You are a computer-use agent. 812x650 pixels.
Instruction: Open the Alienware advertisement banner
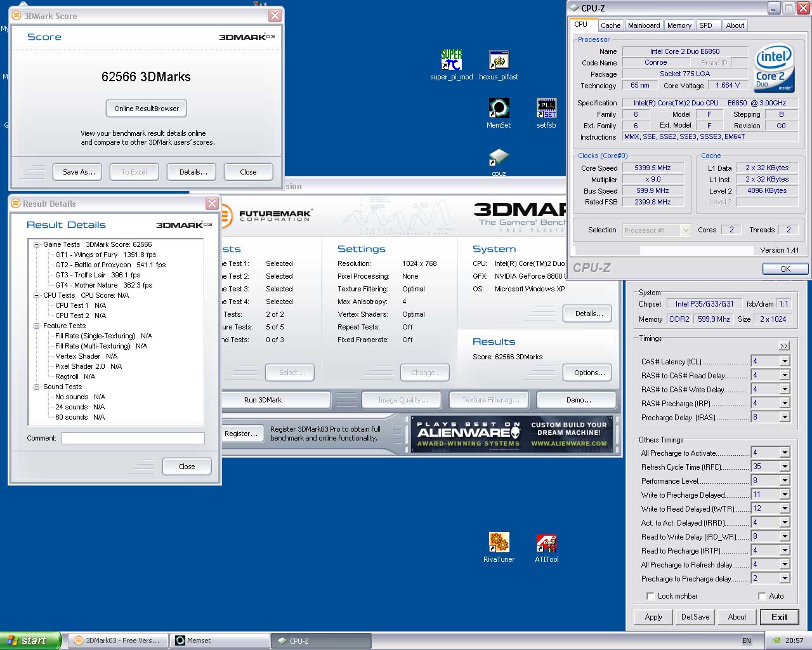tap(513, 434)
